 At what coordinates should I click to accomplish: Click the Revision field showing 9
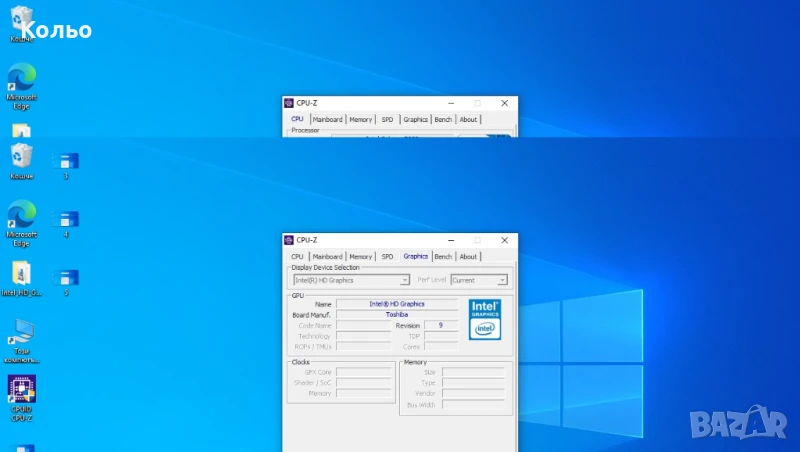(x=441, y=326)
